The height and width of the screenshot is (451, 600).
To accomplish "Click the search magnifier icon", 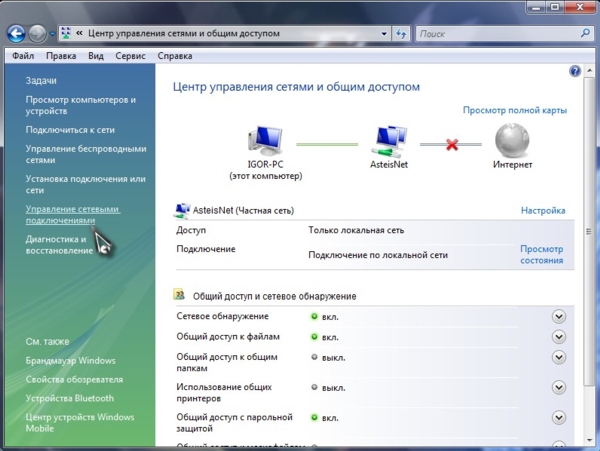I will 585,33.
